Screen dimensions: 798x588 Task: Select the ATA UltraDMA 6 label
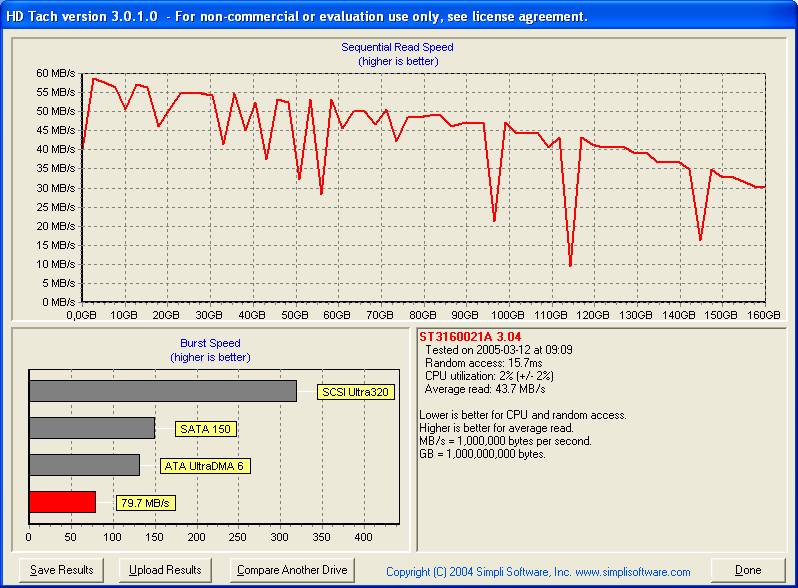205,466
